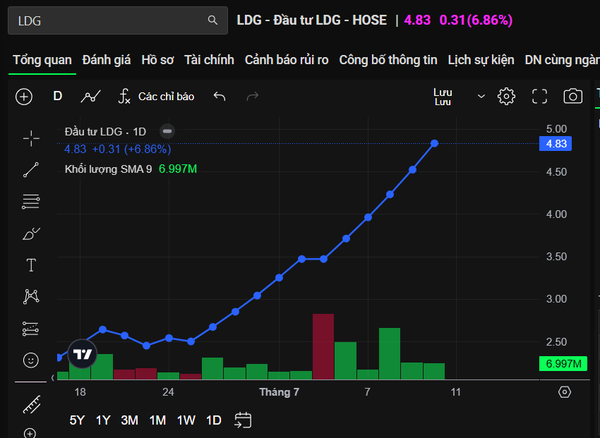
Task: Click the 5.00 price scale label
Action: pos(556,129)
